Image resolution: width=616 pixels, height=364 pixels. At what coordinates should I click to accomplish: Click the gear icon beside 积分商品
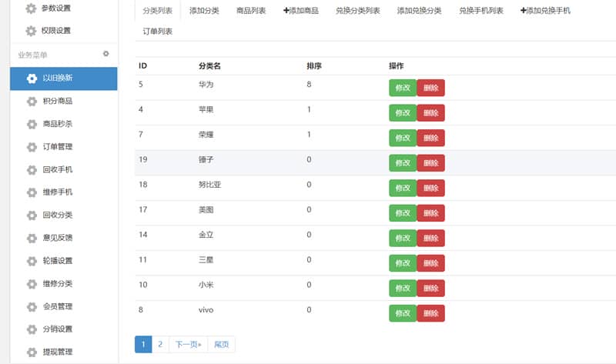32,102
